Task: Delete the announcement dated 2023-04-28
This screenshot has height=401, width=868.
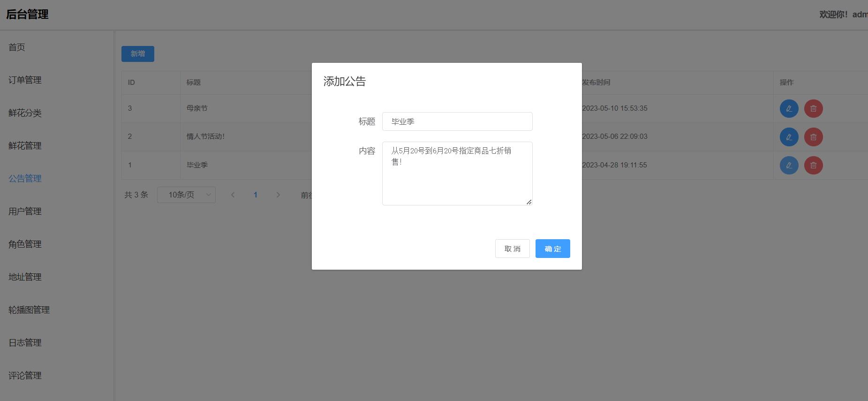Action: click(814, 165)
